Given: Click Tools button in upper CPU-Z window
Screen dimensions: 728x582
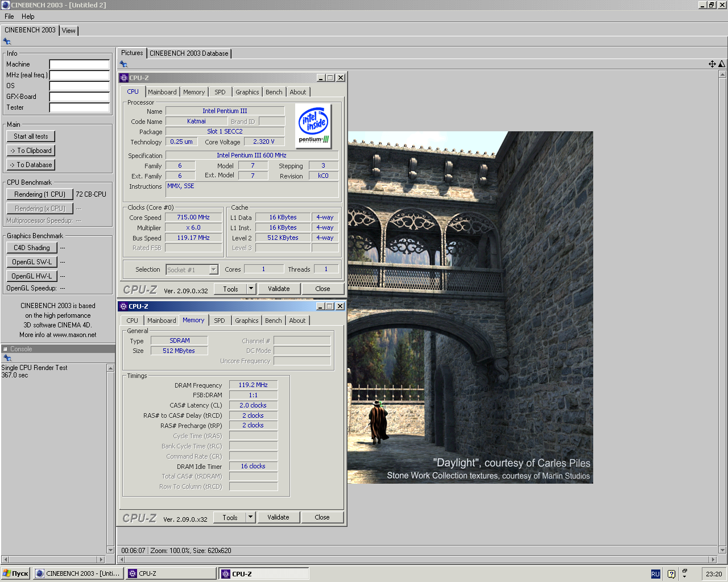Looking at the screenshot, I should (x=230, y=289).
